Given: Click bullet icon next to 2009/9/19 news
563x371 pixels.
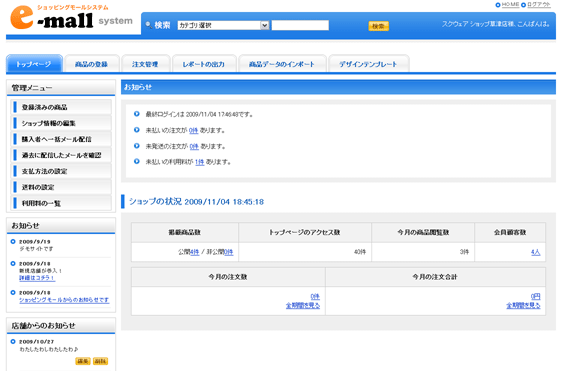Looking at the screenshot, I should 13,241.
